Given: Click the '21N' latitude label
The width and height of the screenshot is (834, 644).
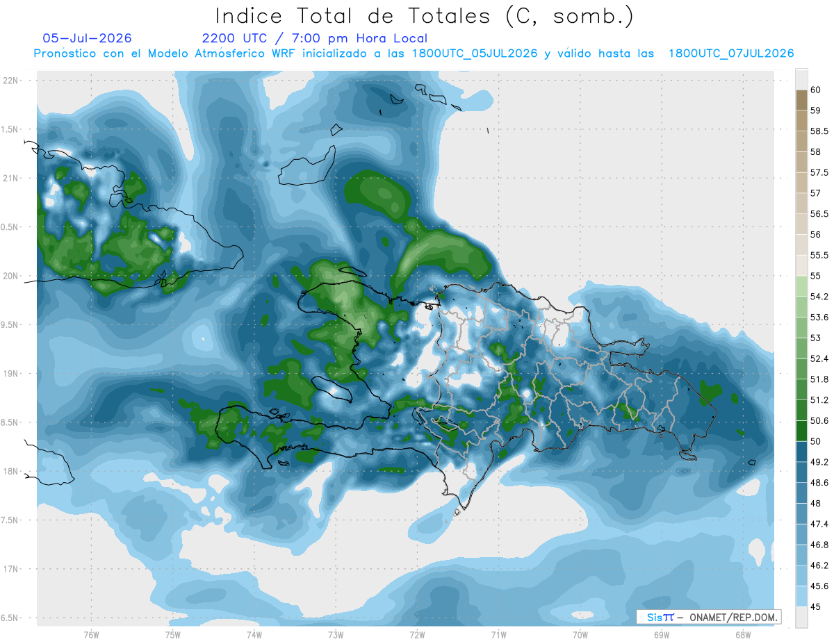Looking at the screenshot, I should [x=12, y=178].
